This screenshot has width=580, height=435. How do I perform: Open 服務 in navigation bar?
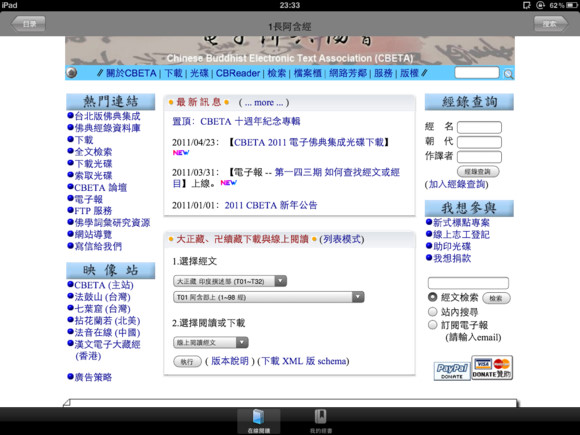[x=383, y=73]
